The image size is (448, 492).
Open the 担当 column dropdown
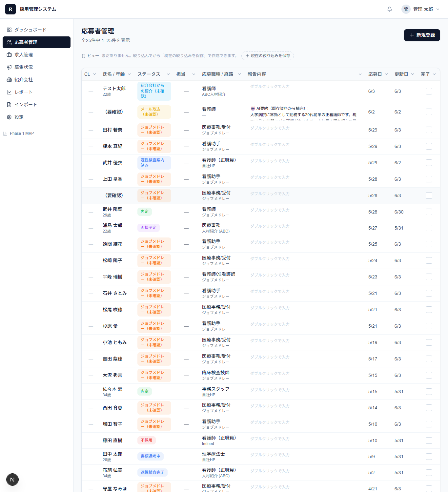tap(194, 74)
